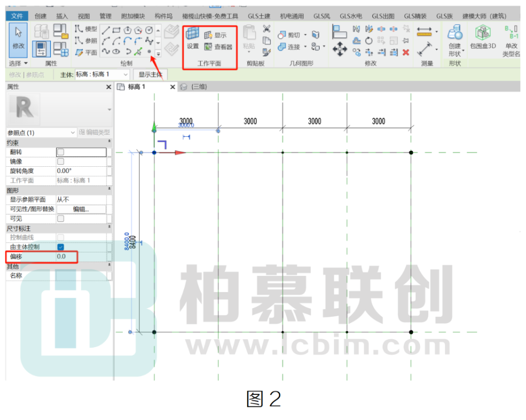Activate the {三维} view tab
The height and width of the screenshot is (420, 526).
click(195, 87)
